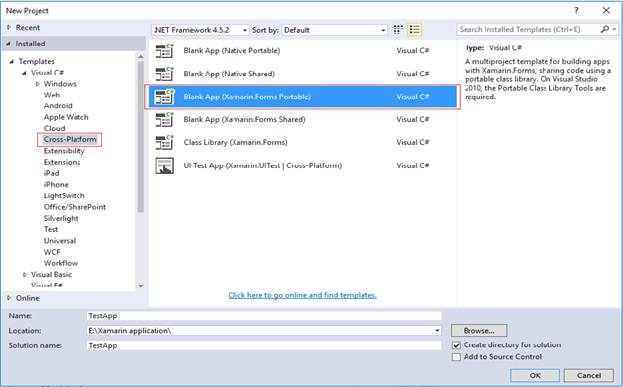This screenshot has height=387, width=623.
Task: Open the Location path dropdown arrow
Action: 437,331
